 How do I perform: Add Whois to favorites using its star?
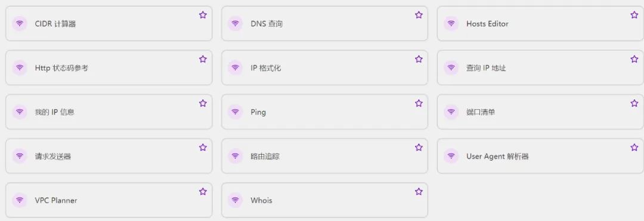[419, 192]
